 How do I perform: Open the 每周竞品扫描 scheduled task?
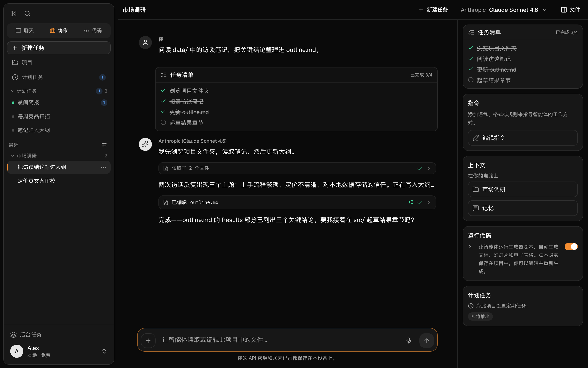(59, 116)
